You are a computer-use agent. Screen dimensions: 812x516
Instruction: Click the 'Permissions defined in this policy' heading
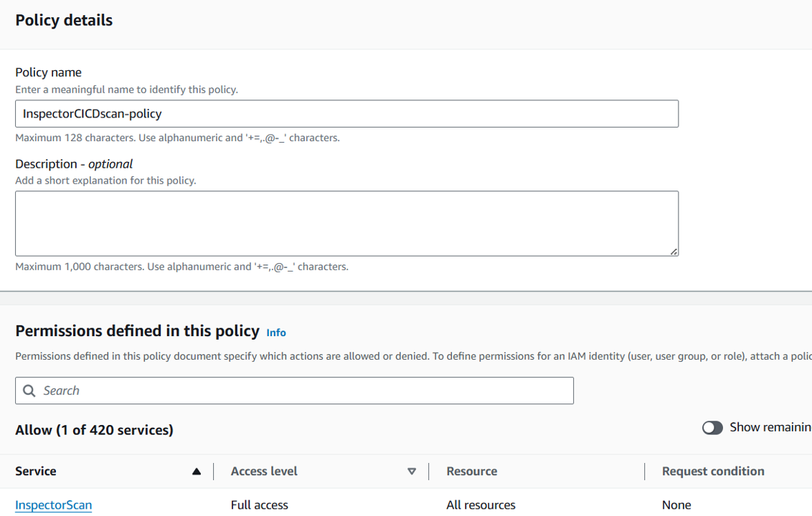[x=137, y=331]
